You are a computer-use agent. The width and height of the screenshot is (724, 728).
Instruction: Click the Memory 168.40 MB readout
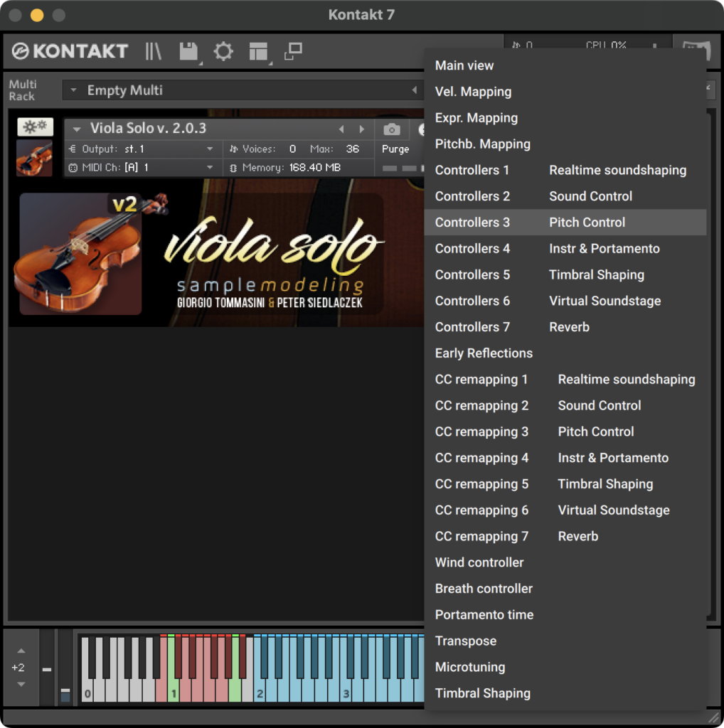click(314, 168)
